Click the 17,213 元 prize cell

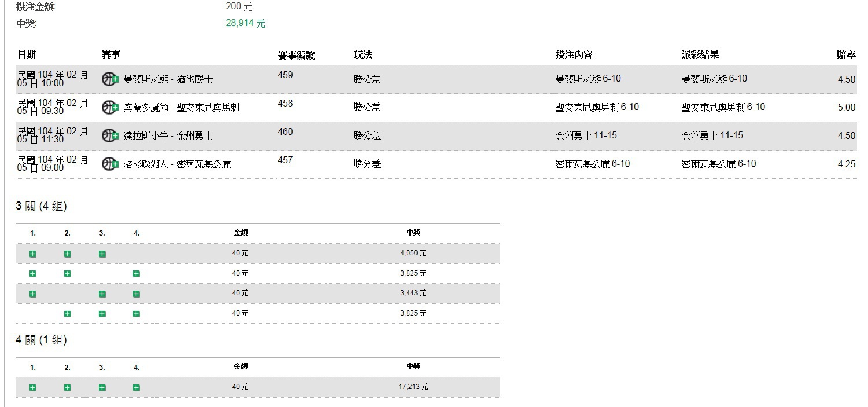(413, 387)
